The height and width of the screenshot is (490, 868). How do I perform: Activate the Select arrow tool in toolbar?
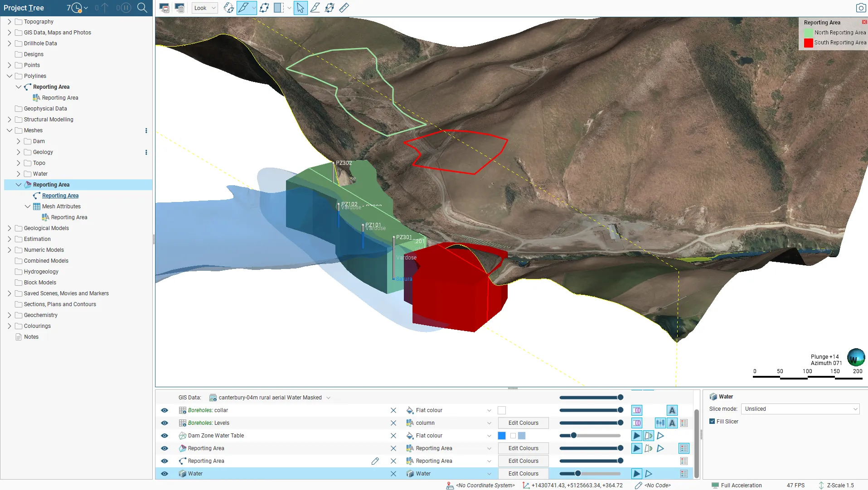(x=301, y=8)
